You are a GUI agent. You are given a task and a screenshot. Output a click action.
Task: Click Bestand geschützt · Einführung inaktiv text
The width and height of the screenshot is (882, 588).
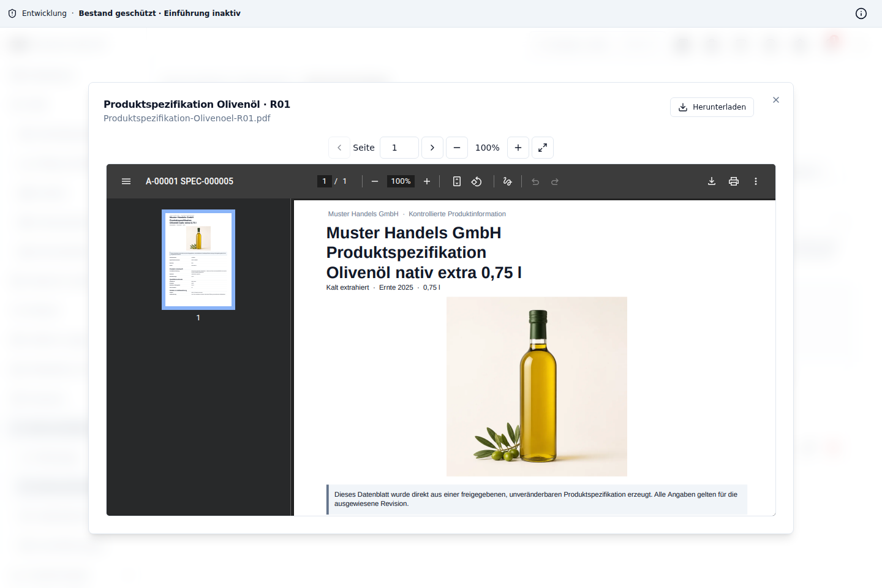[x=159, y=13]
